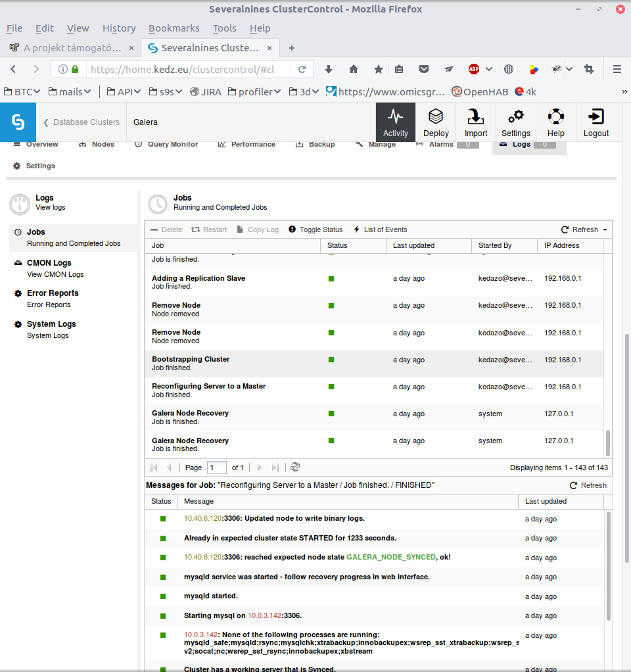Click the Delete job button
The width and height of the screenshot is (631, 672).
tap(166, 229)
